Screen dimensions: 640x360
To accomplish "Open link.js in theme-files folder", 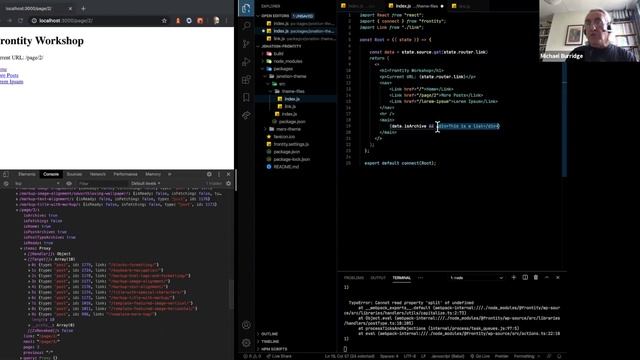I will (290, 107).
